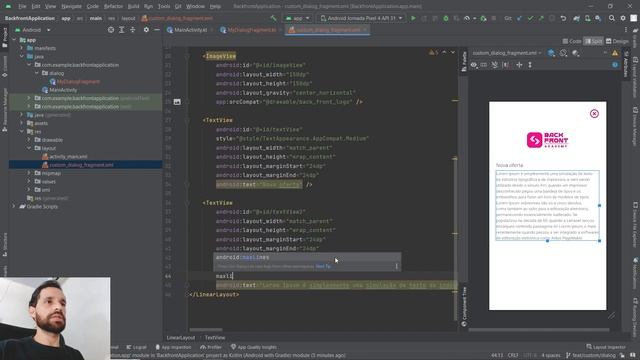Select android:maxLines autocomplete suggestion
This screenshot has height=360, width=640.
307,258
